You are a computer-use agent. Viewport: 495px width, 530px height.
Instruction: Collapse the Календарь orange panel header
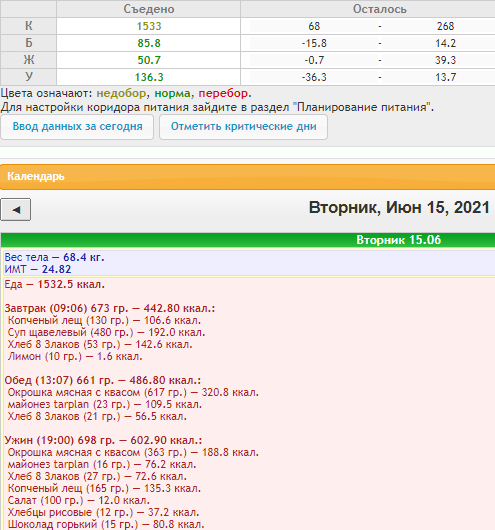point(248,177)
